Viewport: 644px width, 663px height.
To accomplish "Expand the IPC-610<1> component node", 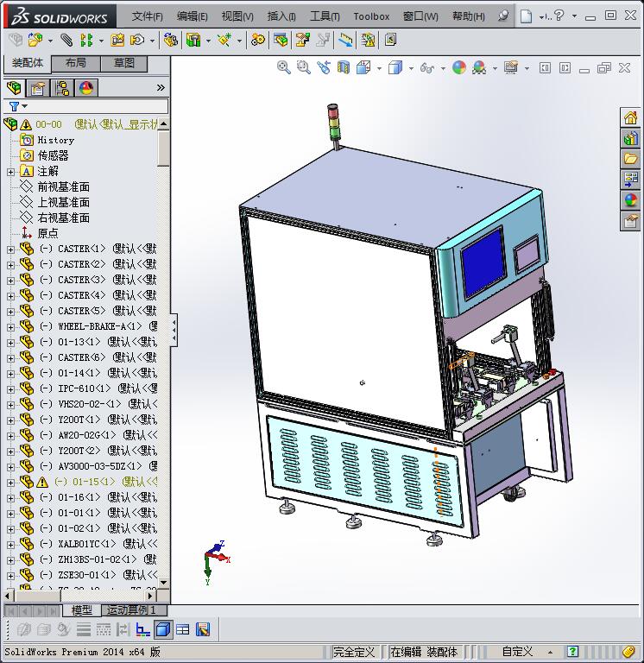I will [x=10, y=389].
